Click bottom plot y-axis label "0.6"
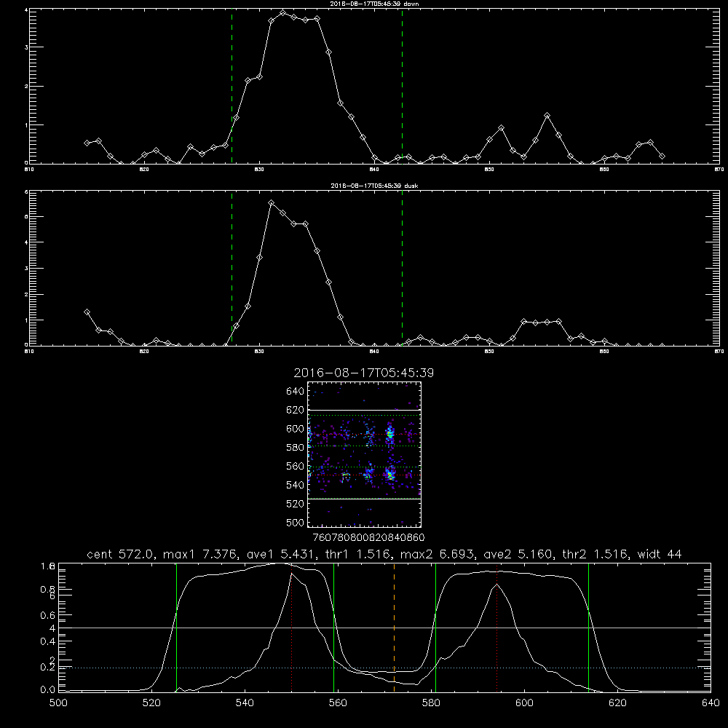This screenshot has width=728, height=728. 48,615
